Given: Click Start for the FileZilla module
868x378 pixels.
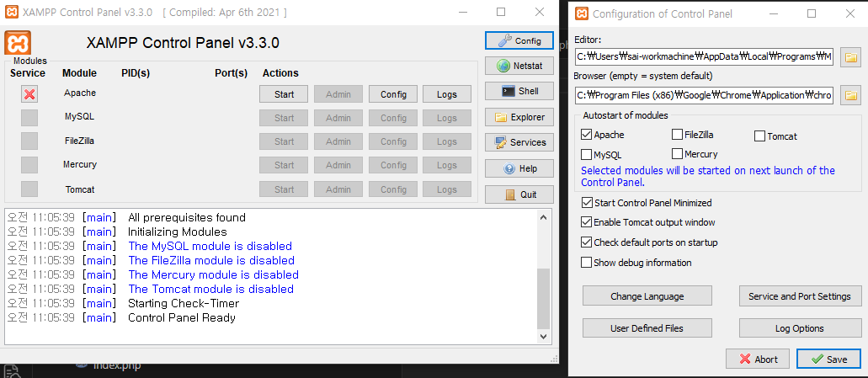Looking at the screenshot, I should coord(284,141).
